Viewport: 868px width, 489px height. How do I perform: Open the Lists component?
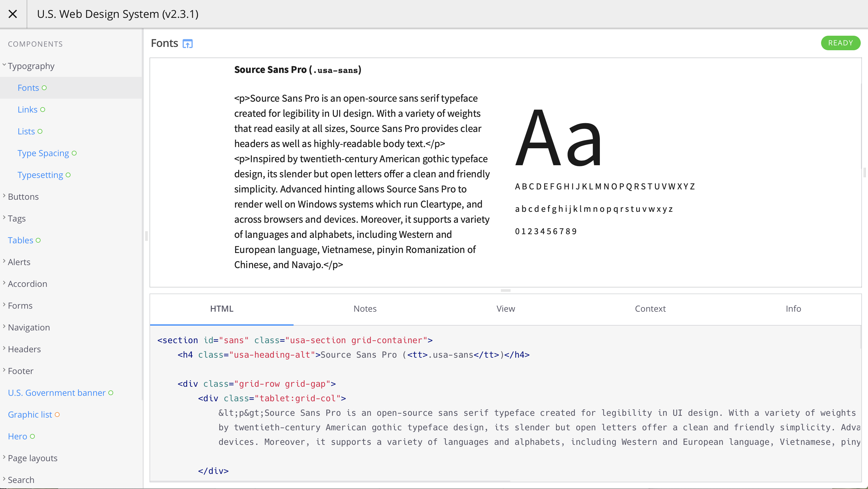tap(26, 131)
